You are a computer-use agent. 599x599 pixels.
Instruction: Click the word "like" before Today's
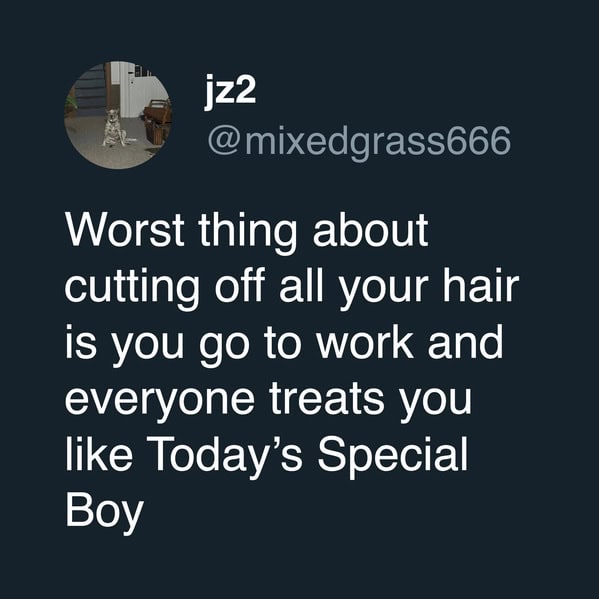99,454
